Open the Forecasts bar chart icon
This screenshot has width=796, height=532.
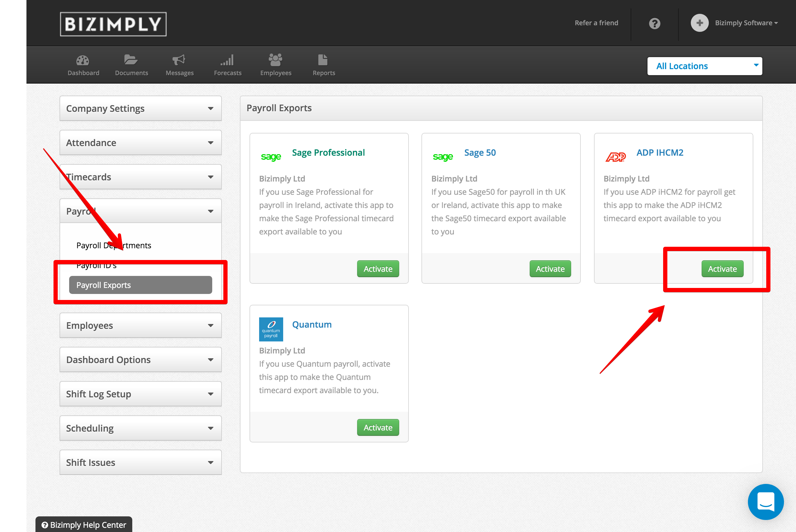coord(227,60)
